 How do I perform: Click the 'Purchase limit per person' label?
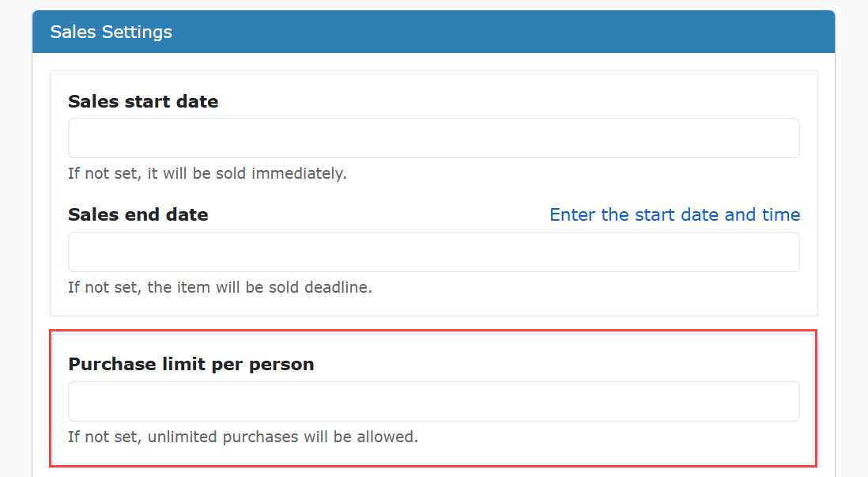point(191,364)
